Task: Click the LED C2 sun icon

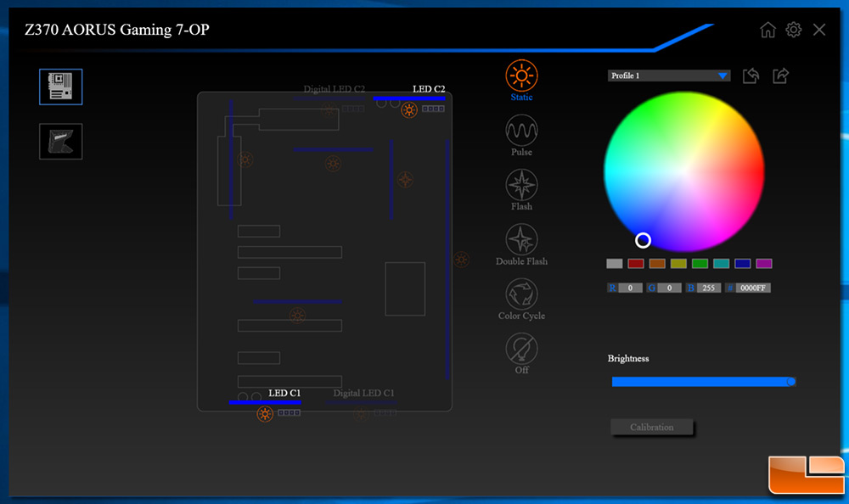Action: pyautogui.click(x=409, y=110)
